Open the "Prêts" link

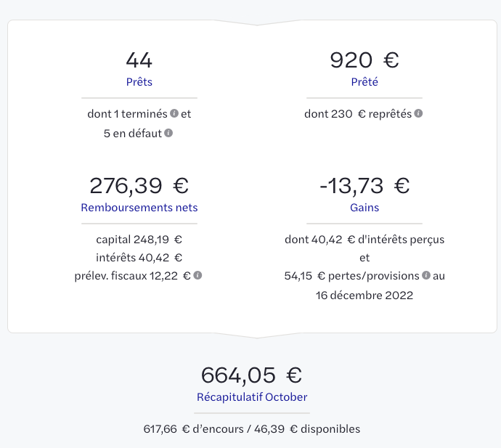tap(139, 82)
